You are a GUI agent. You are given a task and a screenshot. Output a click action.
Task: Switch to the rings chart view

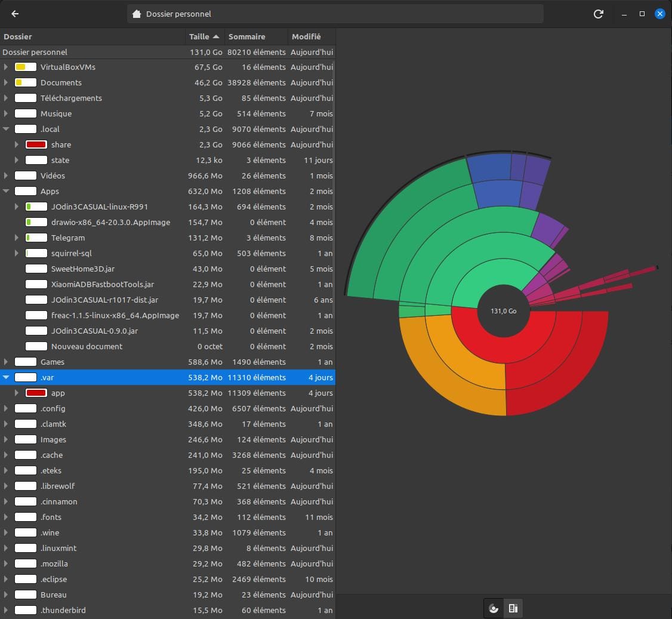click(x=494, y=608)
